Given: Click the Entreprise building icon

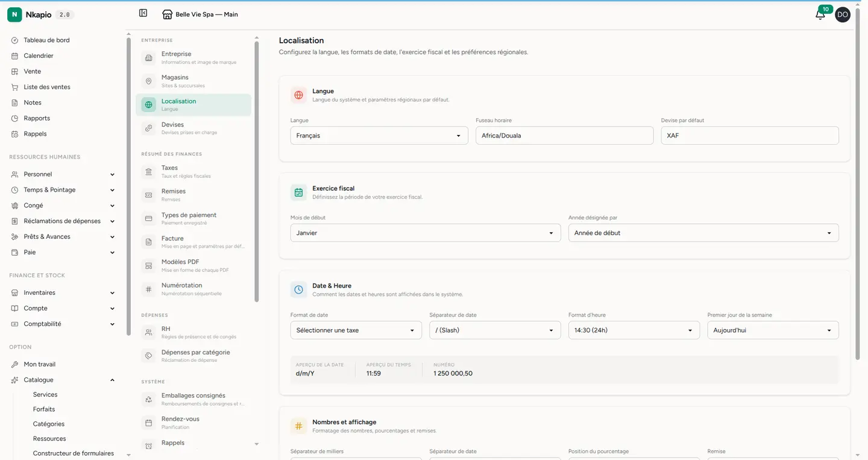Looking at the screenshot, I should (149, 58).
